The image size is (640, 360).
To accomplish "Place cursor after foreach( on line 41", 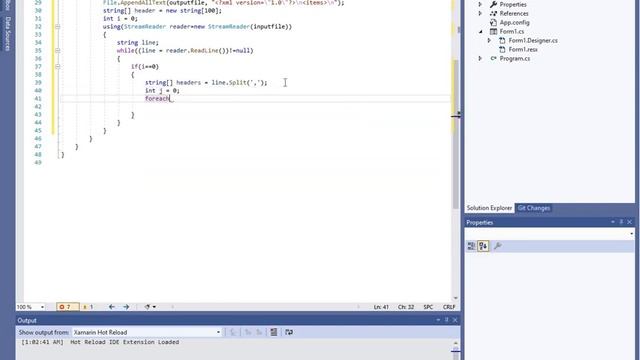I will [x=171, y=99].
